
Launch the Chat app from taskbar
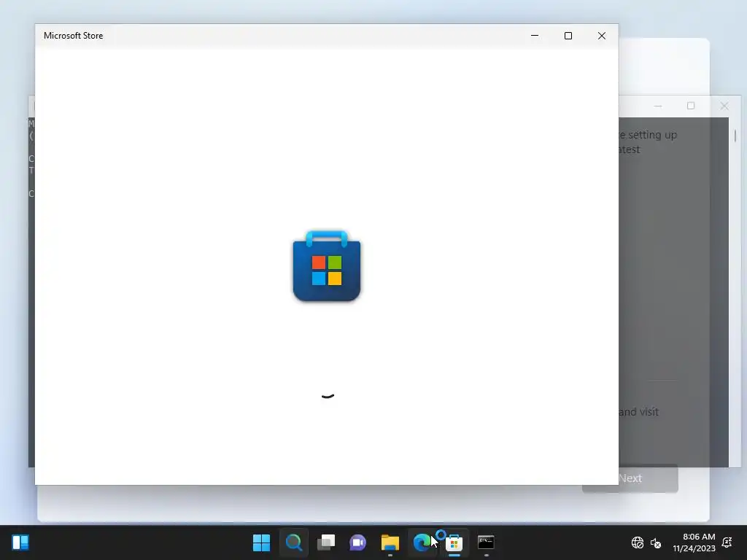[x=357, y=542]
